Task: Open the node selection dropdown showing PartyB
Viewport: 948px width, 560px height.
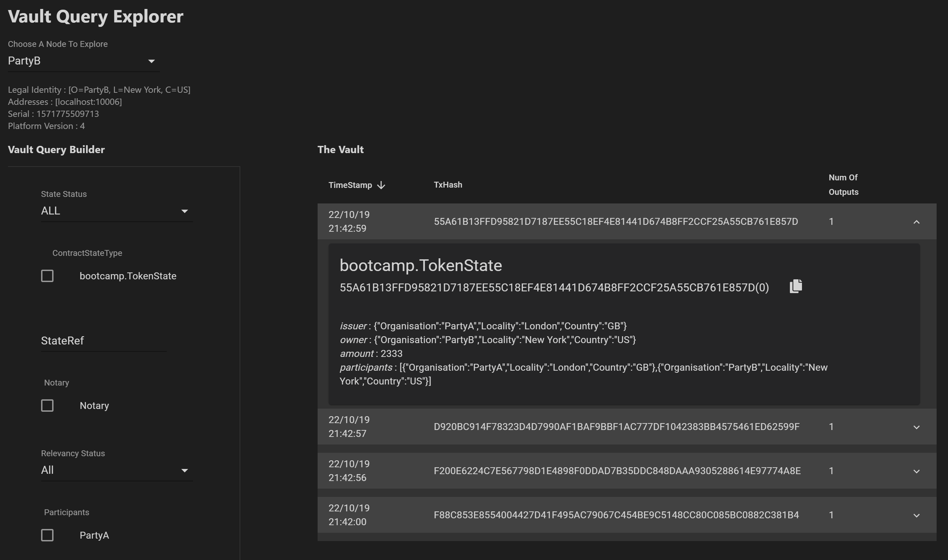Action: coord(83,61)
